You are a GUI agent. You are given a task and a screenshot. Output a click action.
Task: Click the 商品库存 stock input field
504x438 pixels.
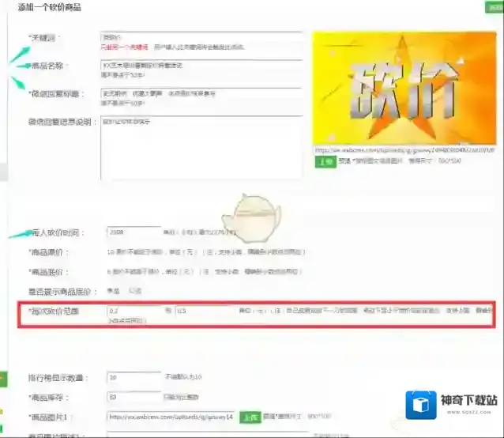pos(134,396)
